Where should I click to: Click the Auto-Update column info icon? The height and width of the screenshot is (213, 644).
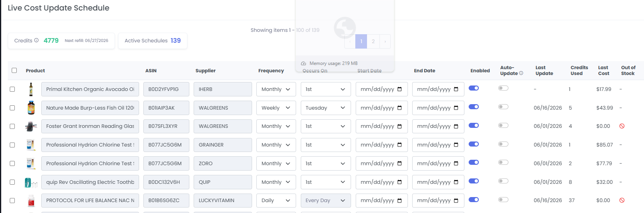pyautogui.click(x=521, y=73)
